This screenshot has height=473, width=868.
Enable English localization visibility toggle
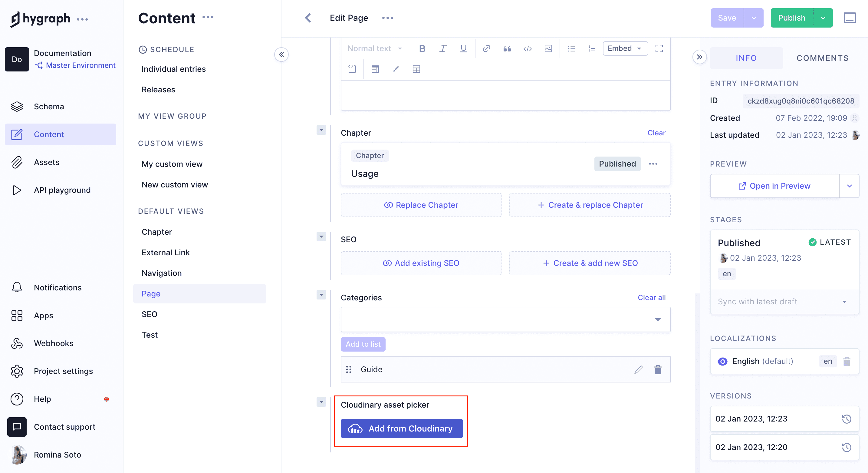[x=722, y=361]
